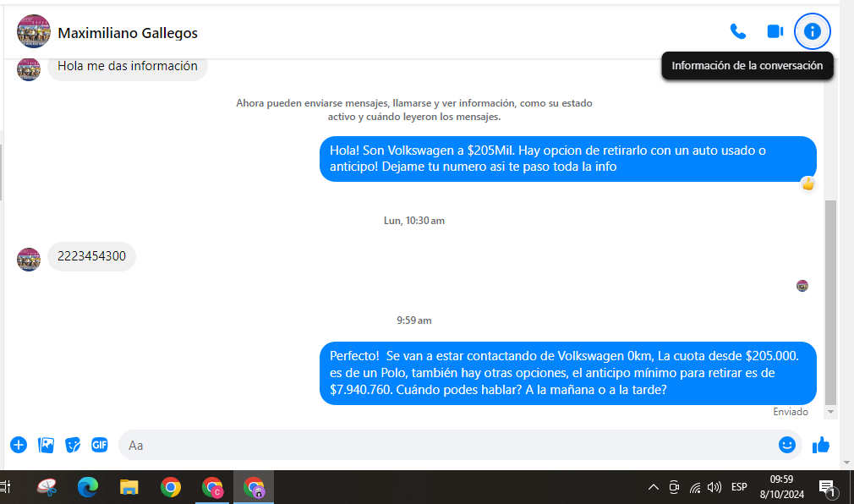Select message starting 'Hola! Son Volkswagen'

pyautogui.click(x=568, y=158)
